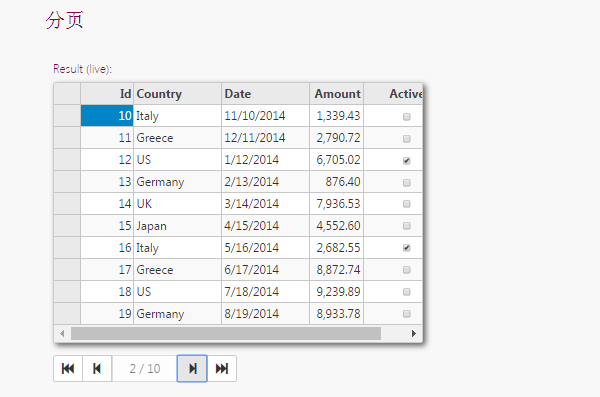Toggle Active checkbox for Id 19 Germany
This screenshot has width=600, height=397.
pos(407,314)
